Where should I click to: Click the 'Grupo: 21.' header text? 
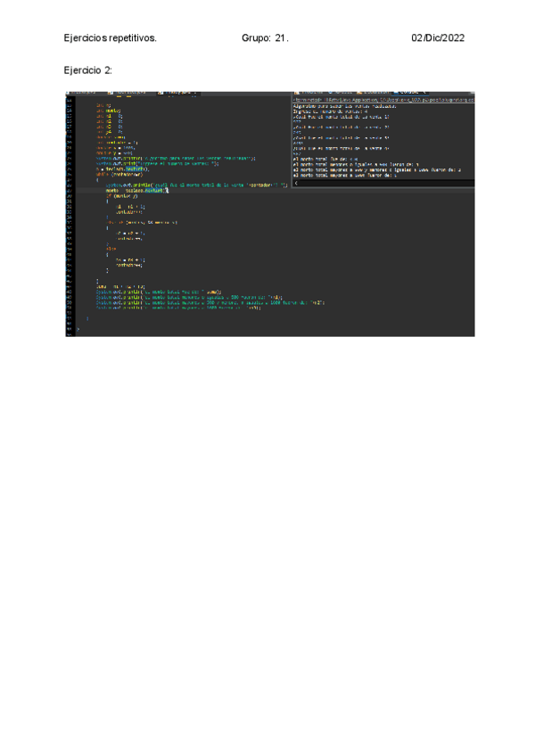(x=265, y=38)
